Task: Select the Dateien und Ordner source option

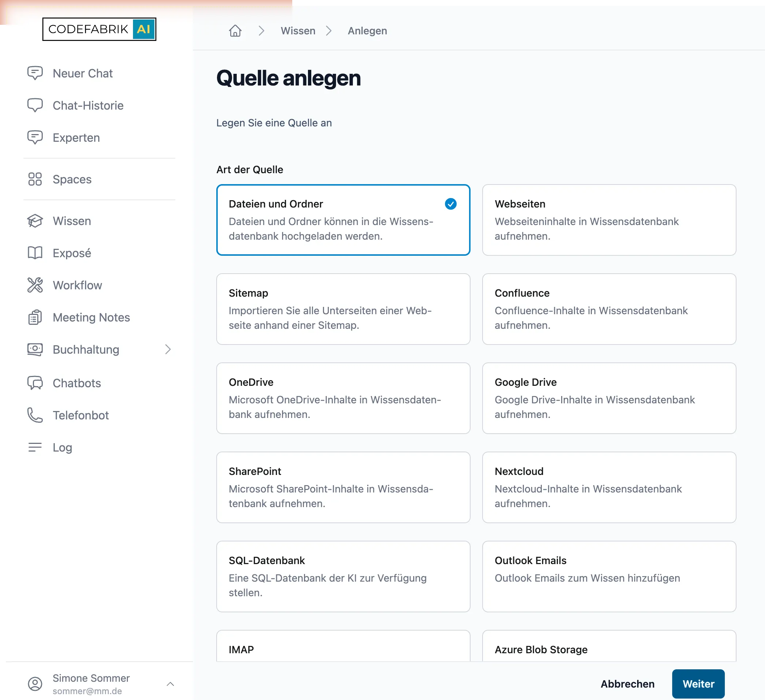Action: coord(343,220)
